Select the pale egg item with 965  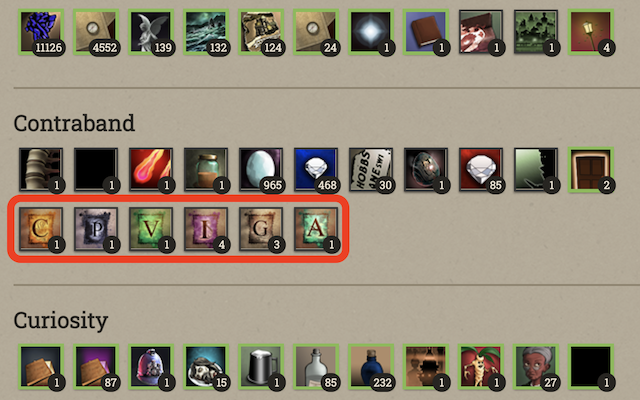coord(261,169)
